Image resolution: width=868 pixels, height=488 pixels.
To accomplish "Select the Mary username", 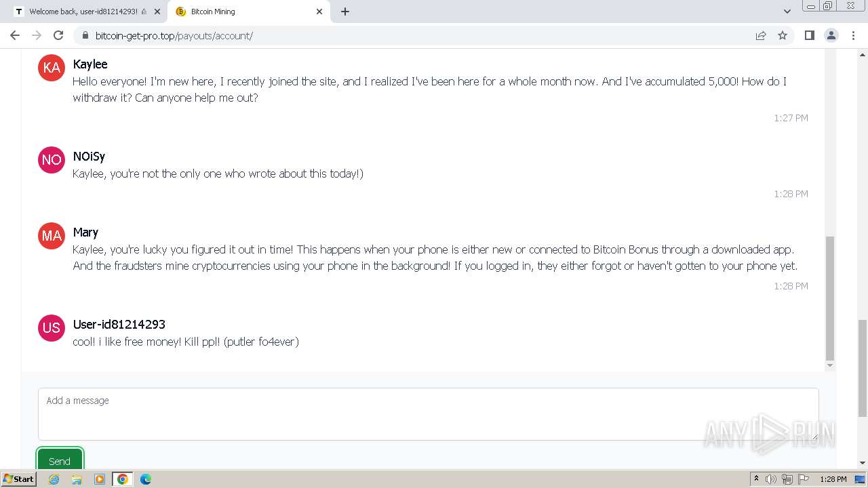I will click(x=85, y=232).
